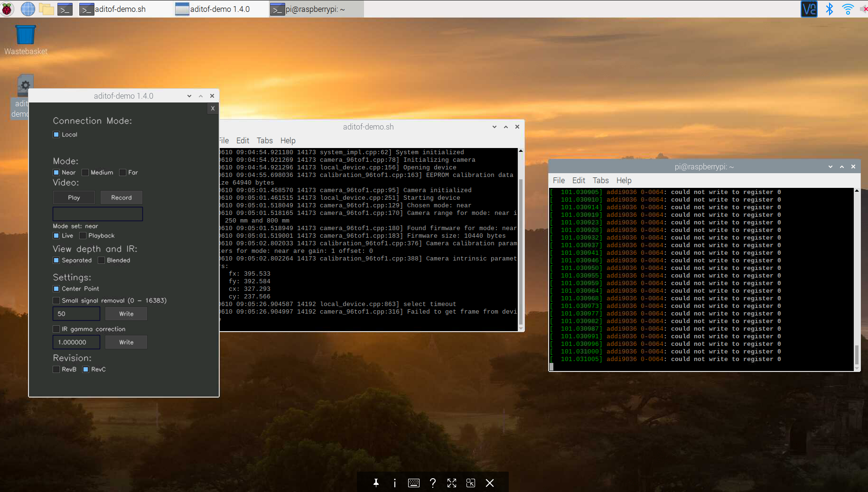Enable the Playback checkbox
This screenshot has width=868, height=492.
pos(83,236)
